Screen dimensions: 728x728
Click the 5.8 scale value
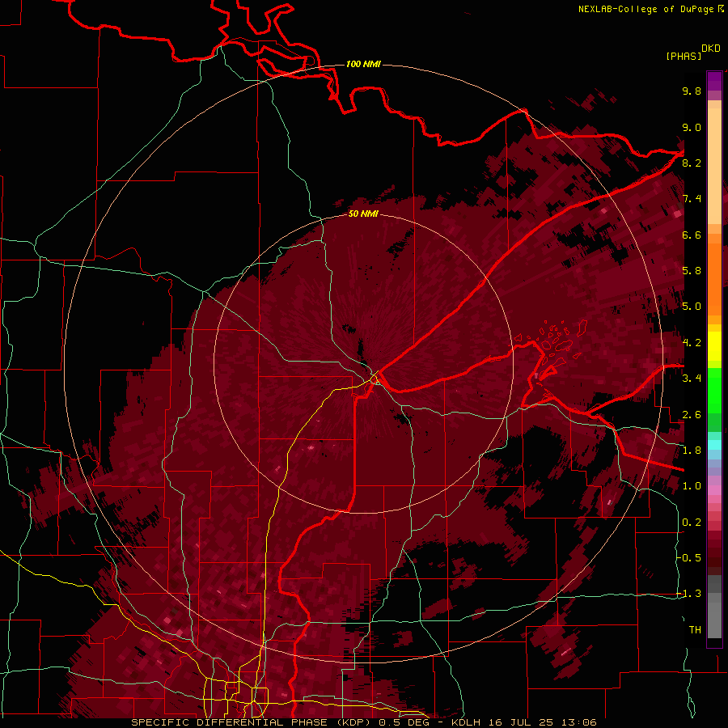(x=692, y=271)
